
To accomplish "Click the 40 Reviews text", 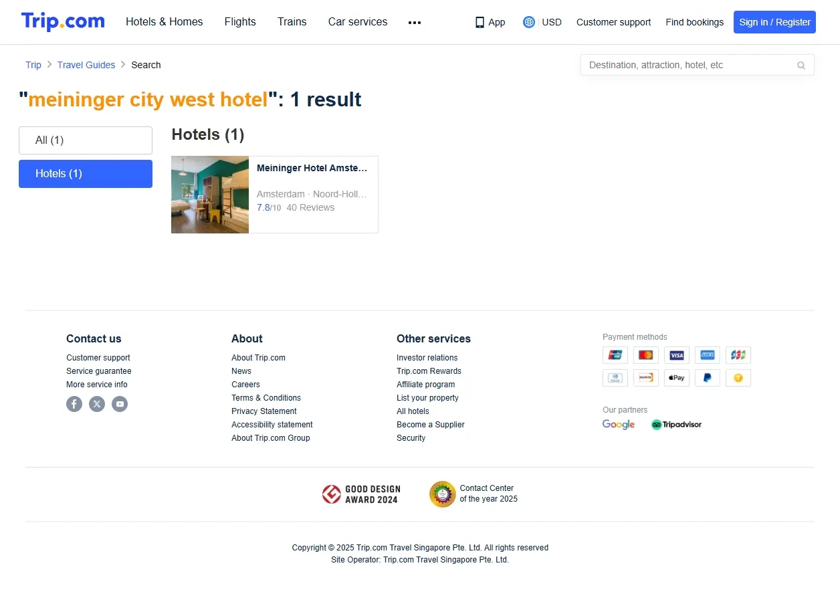I will pos(310,207).
